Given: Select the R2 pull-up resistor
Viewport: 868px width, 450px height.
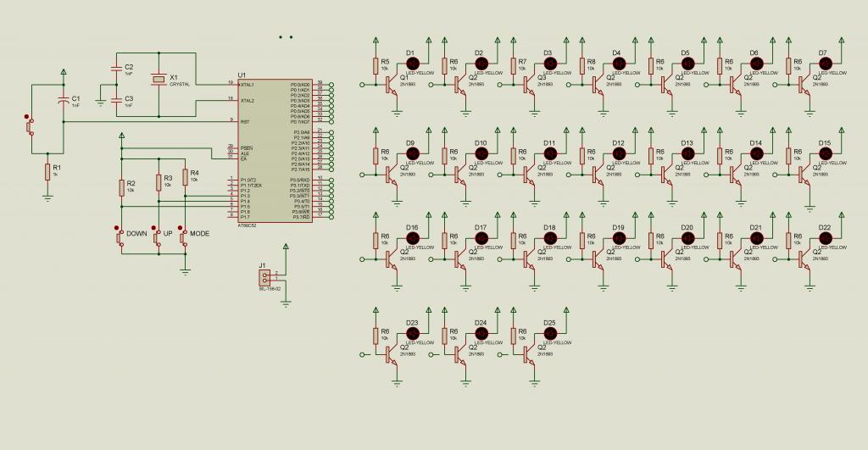Looking at the screenshot, I should pos(121,187).
